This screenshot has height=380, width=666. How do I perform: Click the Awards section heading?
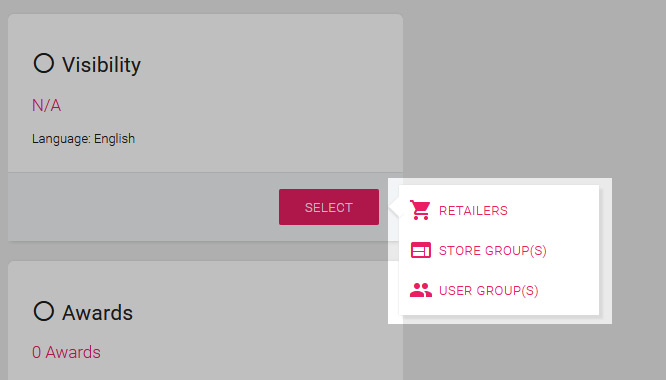pyautogui.click(x=97, y=313)
